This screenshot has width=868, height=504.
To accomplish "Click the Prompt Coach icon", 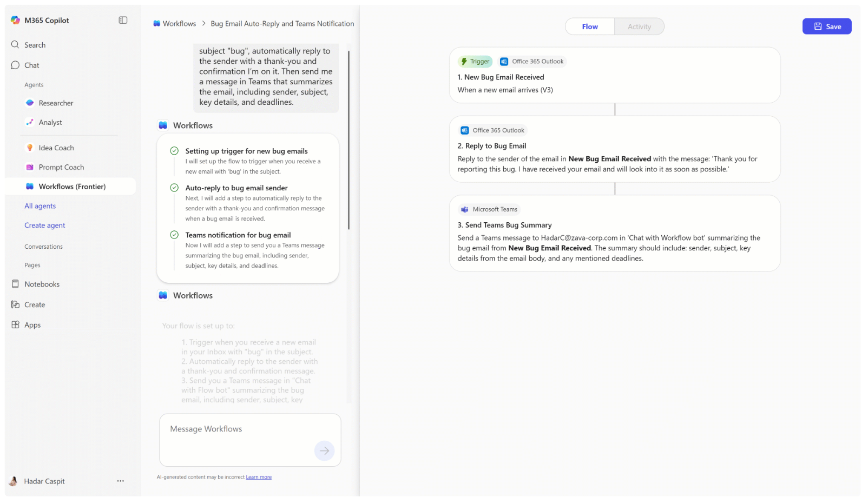I will (x=30, y=168).
